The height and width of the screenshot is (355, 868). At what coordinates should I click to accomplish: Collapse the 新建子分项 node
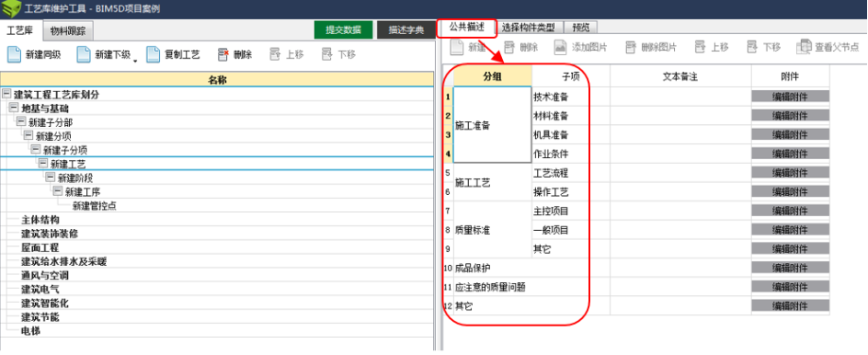(x=36, y=149)
